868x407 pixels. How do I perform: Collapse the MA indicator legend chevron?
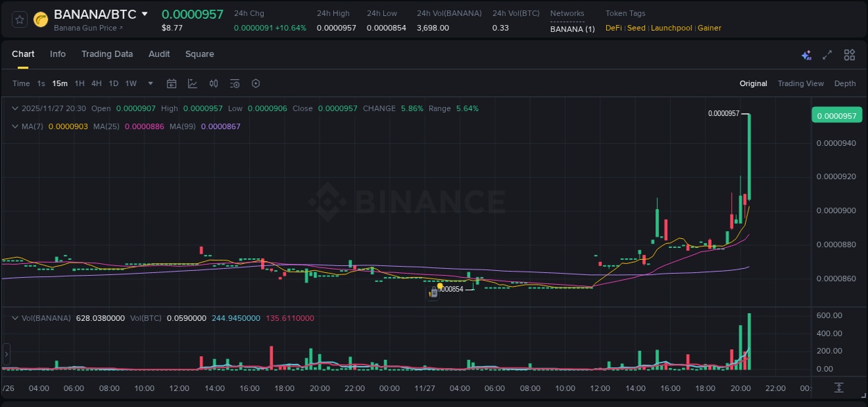tap(15, 126)
